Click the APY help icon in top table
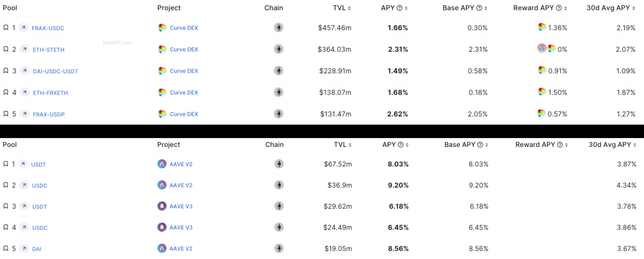Image resolution: width=644 pixels, height=259 pixels. point(399,8)
